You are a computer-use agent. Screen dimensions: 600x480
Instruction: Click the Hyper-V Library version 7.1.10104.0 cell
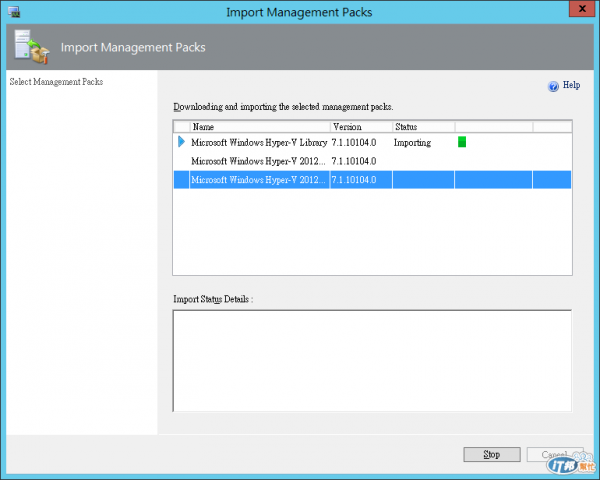354,142
